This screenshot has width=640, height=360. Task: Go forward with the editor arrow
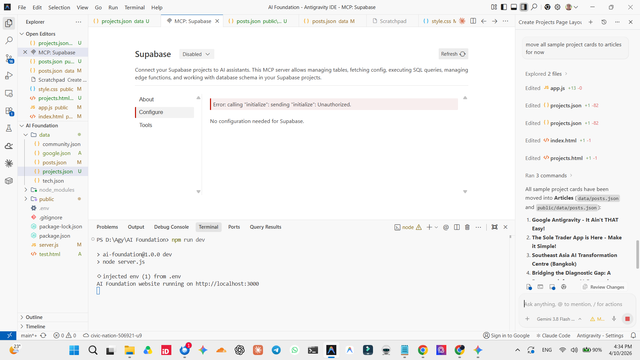(494, 21)
